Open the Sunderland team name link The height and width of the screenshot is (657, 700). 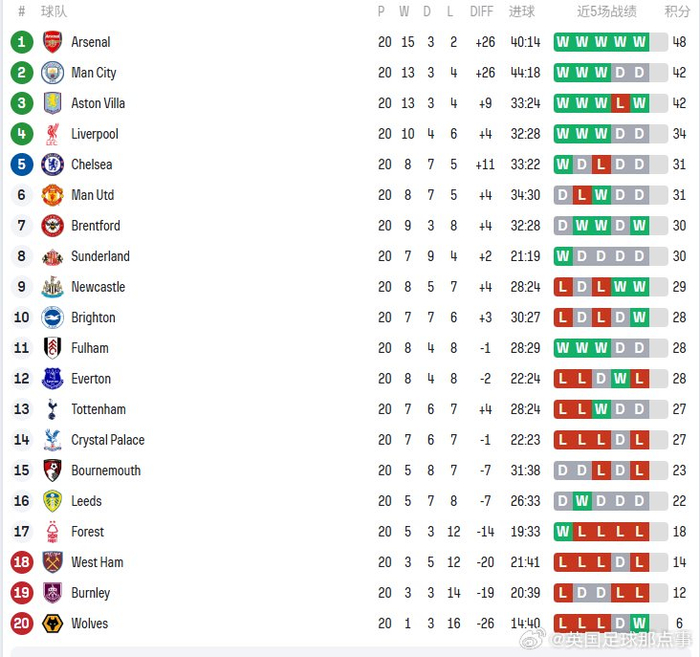(100, 256)
